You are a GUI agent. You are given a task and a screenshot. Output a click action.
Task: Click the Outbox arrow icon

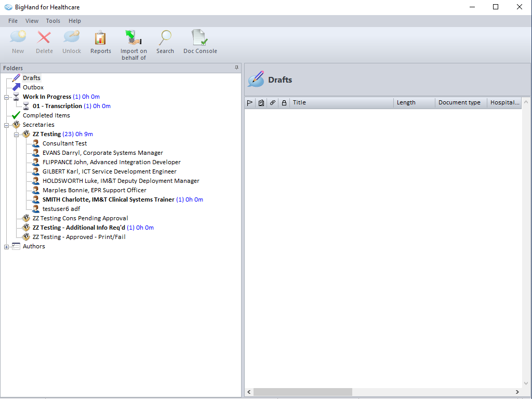[16, 87]
